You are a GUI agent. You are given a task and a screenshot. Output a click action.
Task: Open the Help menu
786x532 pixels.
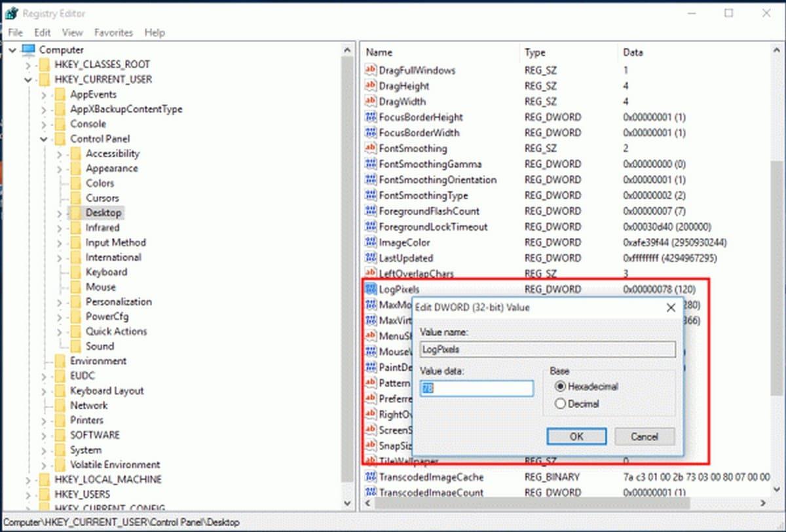coord(155,32)
